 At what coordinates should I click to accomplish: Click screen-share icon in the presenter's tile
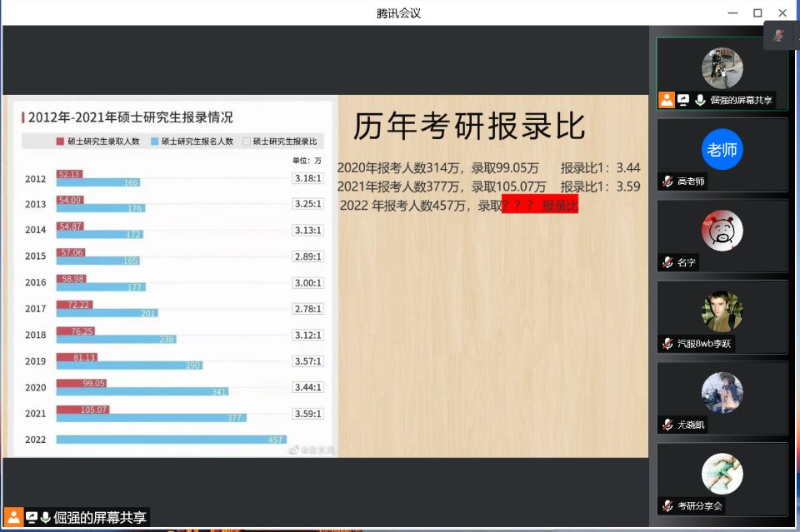coord(683,100)
